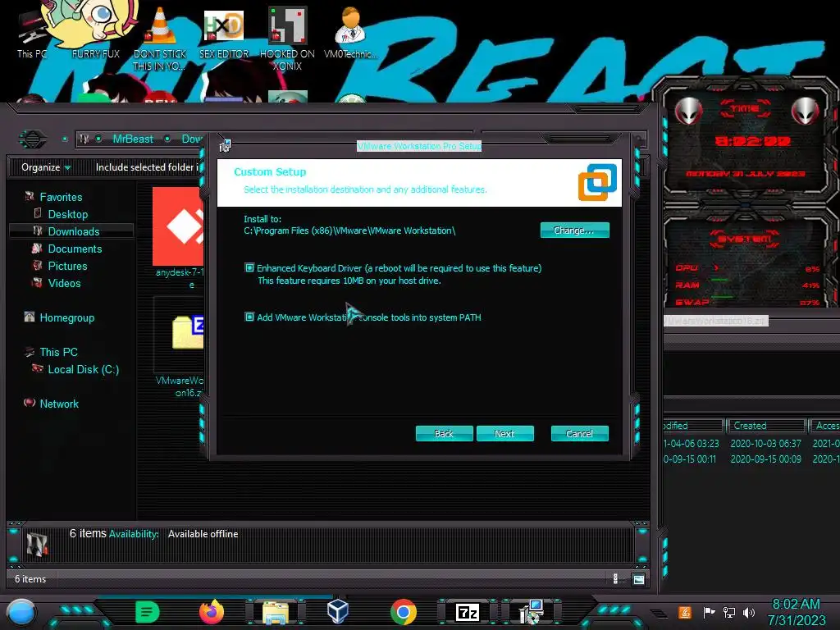Open the VM0Technic desktop shortcut
This screenshot has height=630, width=840.
351,33
